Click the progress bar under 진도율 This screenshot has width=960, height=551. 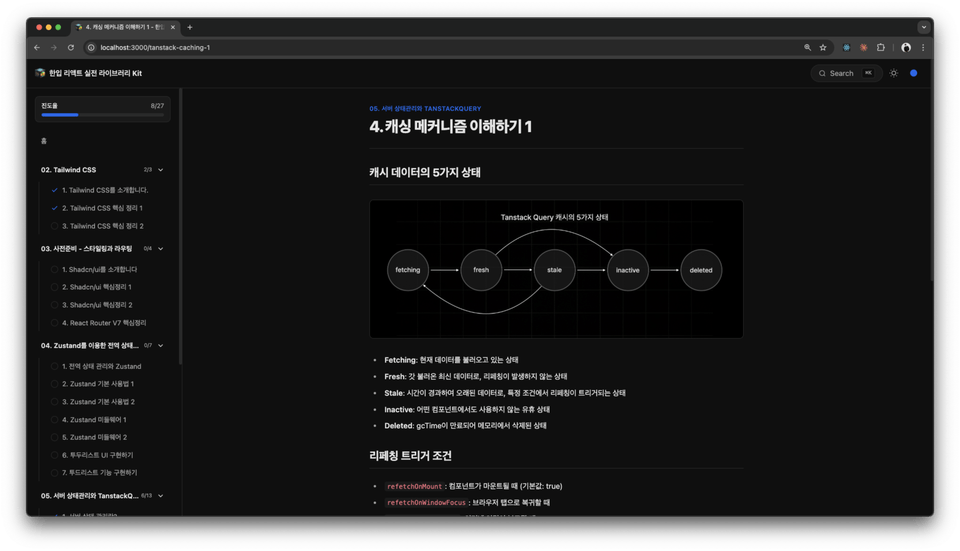[x=102, y=114]
